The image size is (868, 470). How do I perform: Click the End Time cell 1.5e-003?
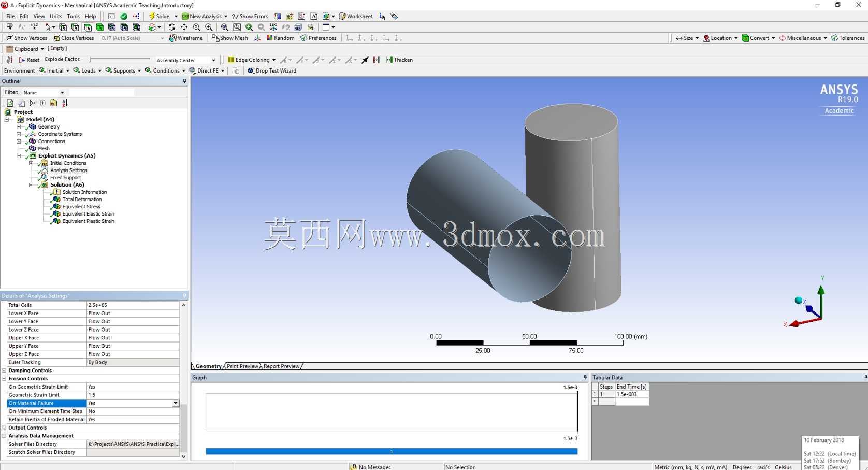tap(631, 394)
